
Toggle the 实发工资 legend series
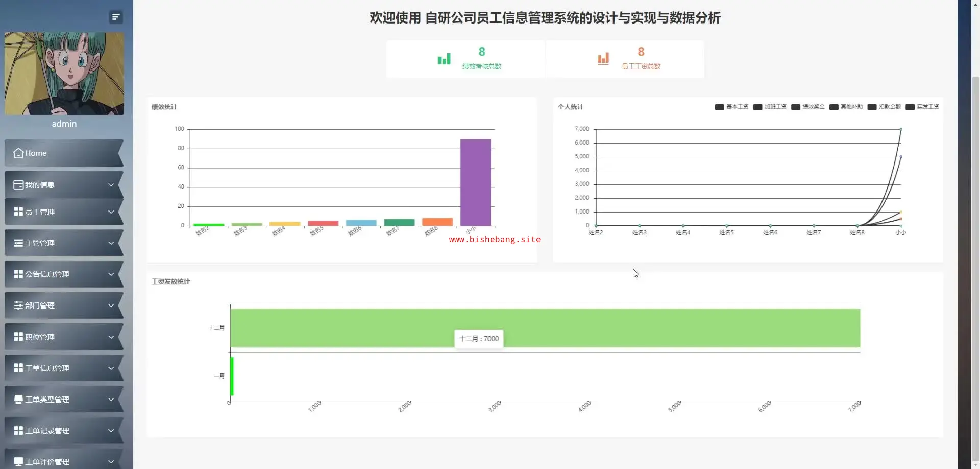922,107
